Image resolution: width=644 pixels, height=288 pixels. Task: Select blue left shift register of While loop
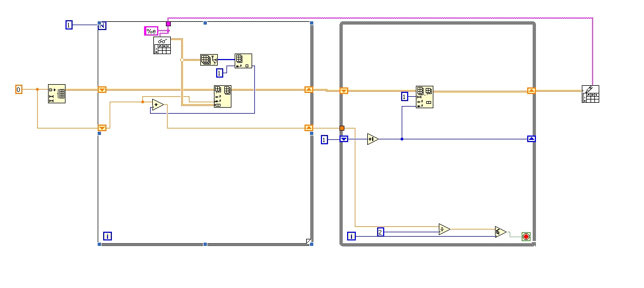coord(344,139)
